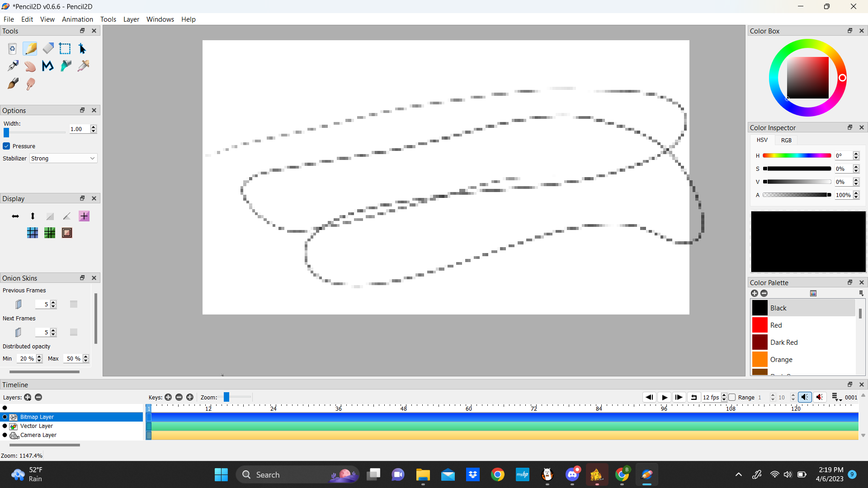Add a new color to the palette

(754, 293)
